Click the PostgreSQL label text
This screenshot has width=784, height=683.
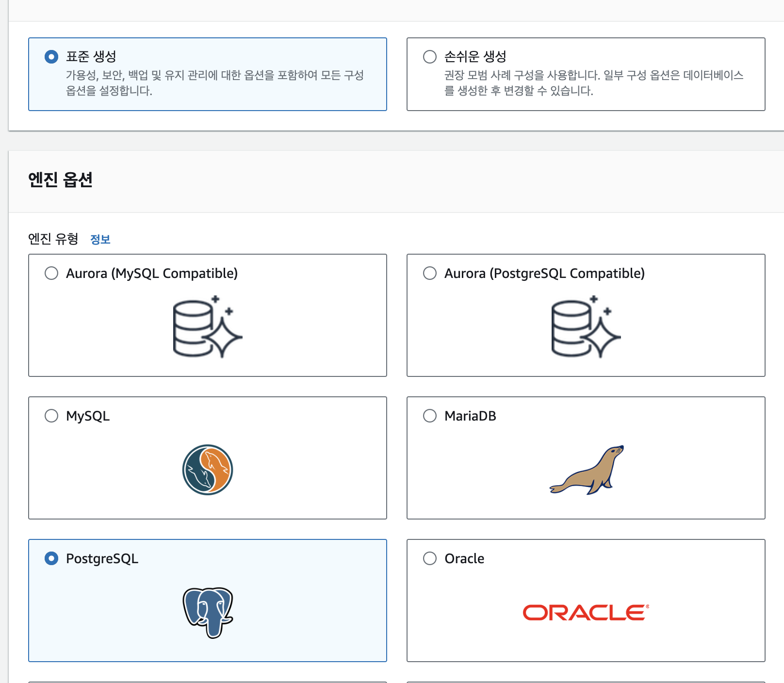click(102, 559)
